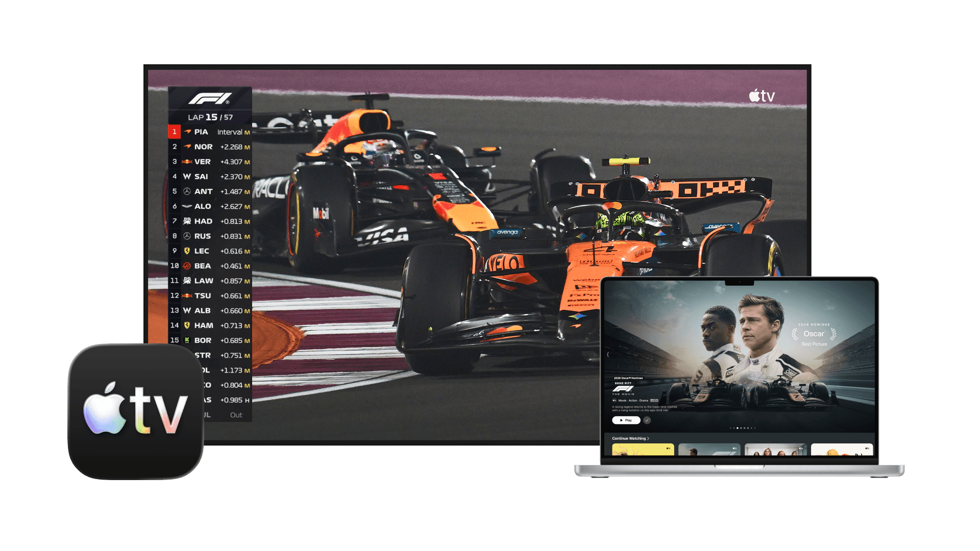Click the Oscar Best Picture nominee badge
980x551 pixels.
click(814, 335)
